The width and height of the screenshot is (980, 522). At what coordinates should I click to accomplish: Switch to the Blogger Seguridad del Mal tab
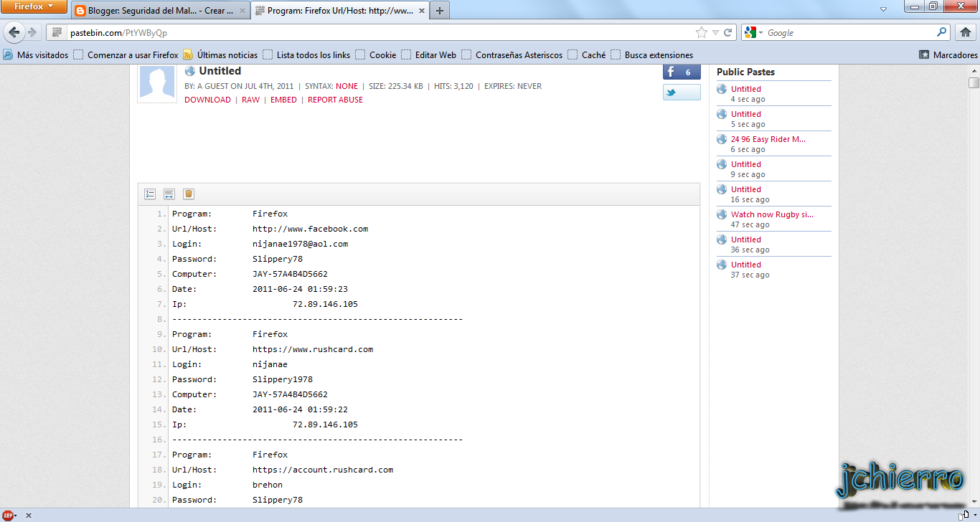point(160,11)
